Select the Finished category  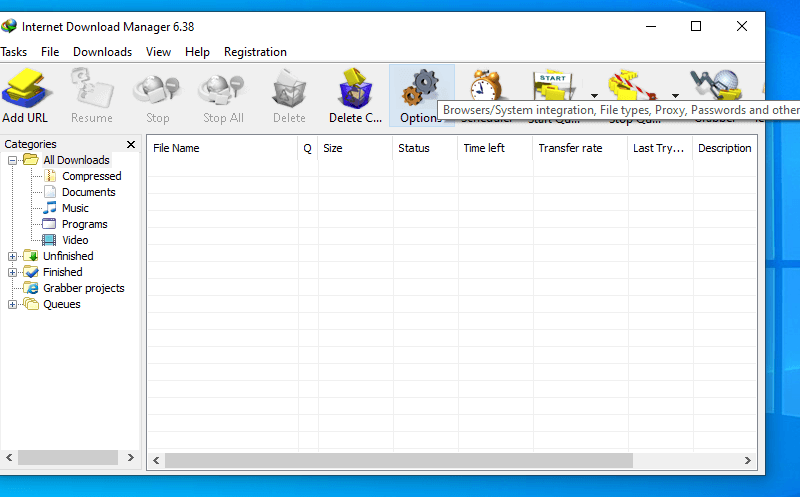pos(62,272)
